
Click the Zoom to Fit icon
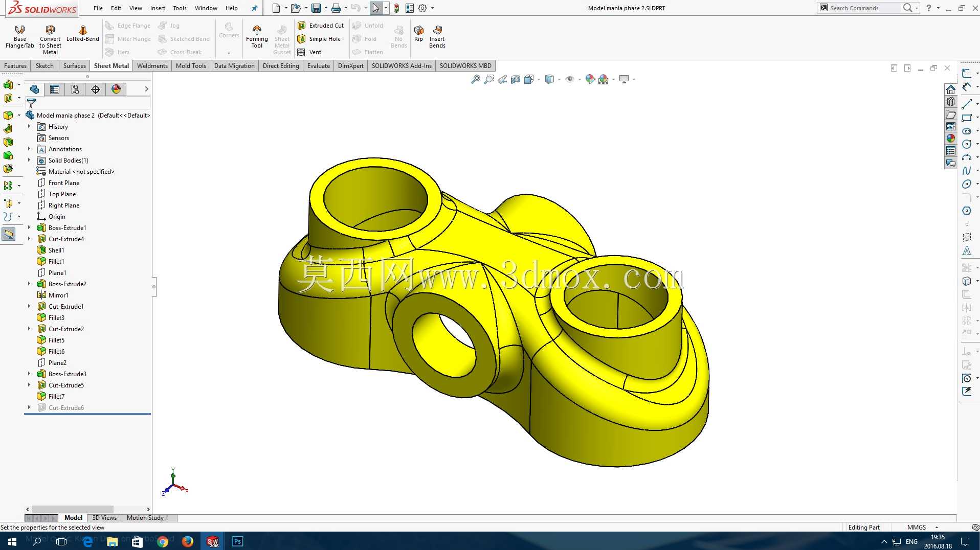(476, 79)
